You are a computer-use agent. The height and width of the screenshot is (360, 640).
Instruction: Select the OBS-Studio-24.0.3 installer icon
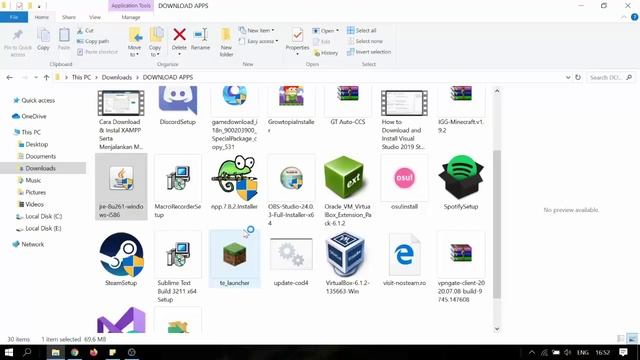(291, 178)
